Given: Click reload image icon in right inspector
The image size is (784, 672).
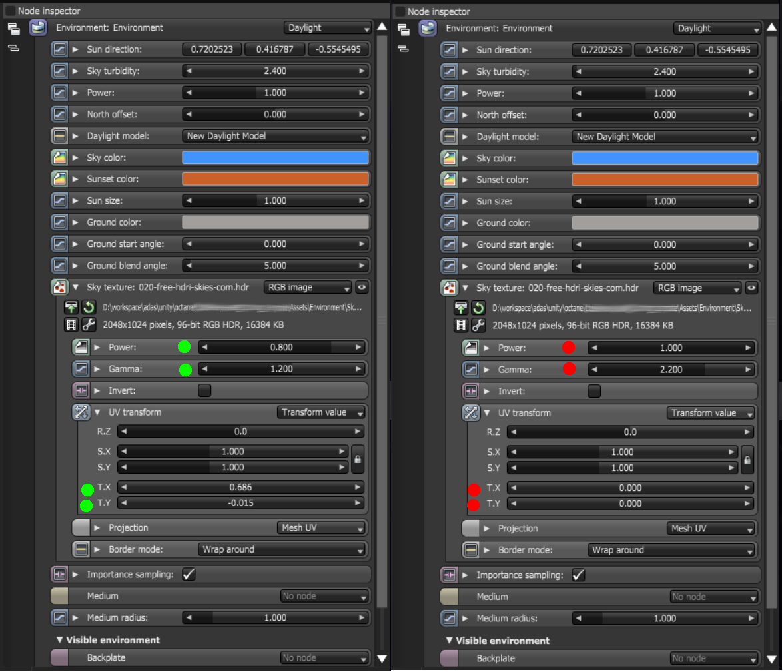Looking at the screenshot, I should point(478,308).
